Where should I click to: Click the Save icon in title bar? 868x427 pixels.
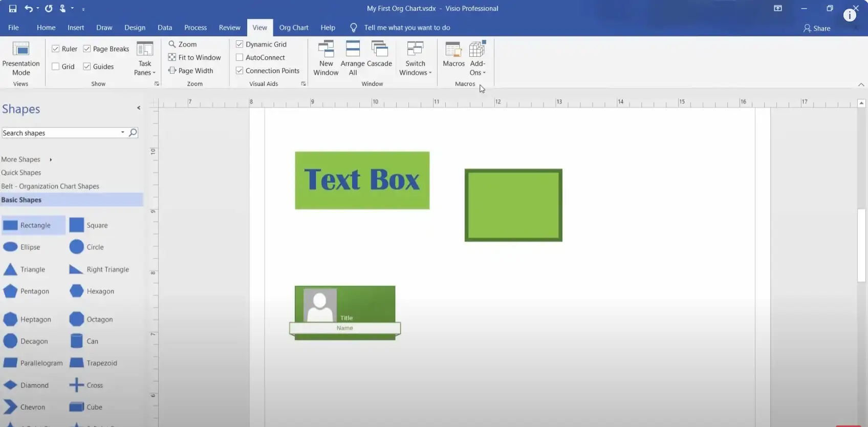click(13, 9)
